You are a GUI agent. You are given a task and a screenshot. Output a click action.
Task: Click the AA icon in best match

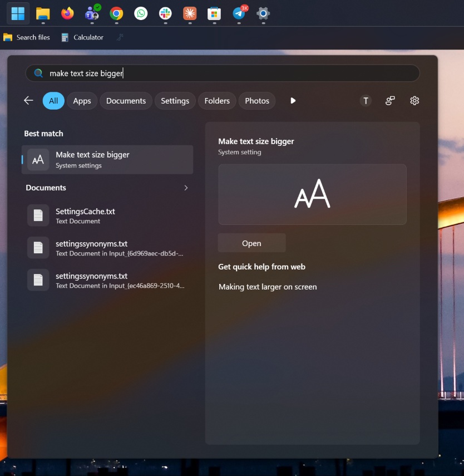click(38, 160)
